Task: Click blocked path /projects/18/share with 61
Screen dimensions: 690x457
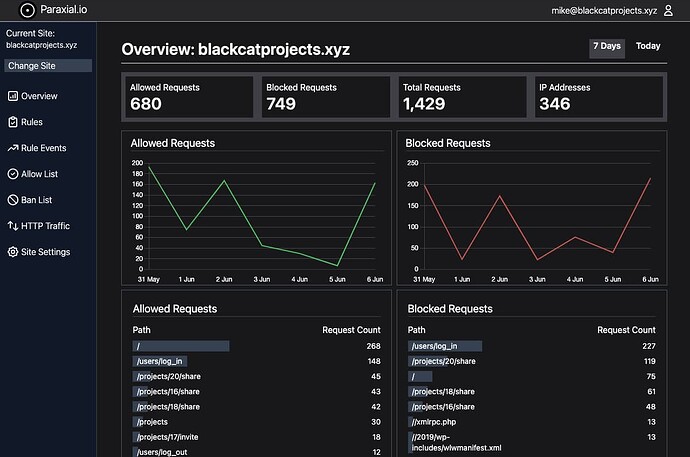Action: [x=532, y=391]
